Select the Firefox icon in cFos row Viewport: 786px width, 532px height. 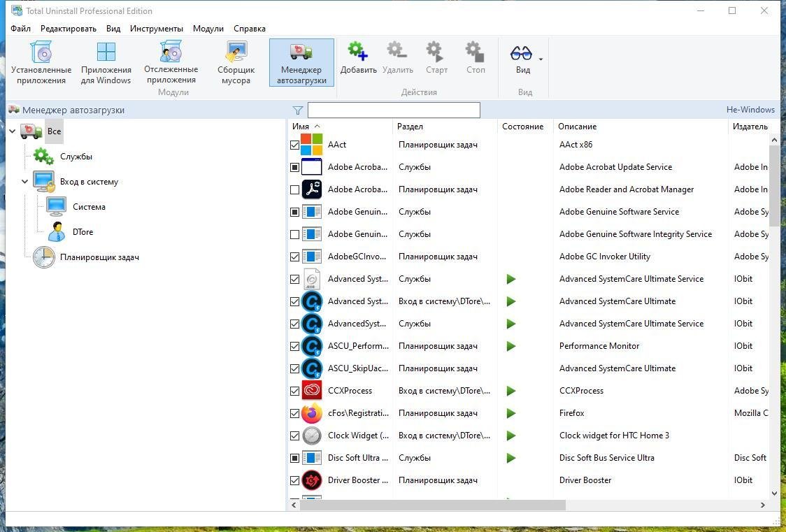311,413
